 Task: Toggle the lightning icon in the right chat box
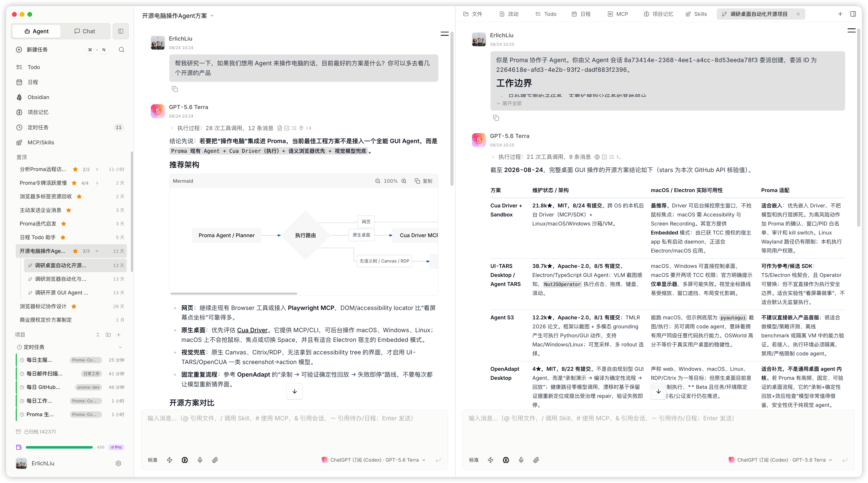[491, 460]
